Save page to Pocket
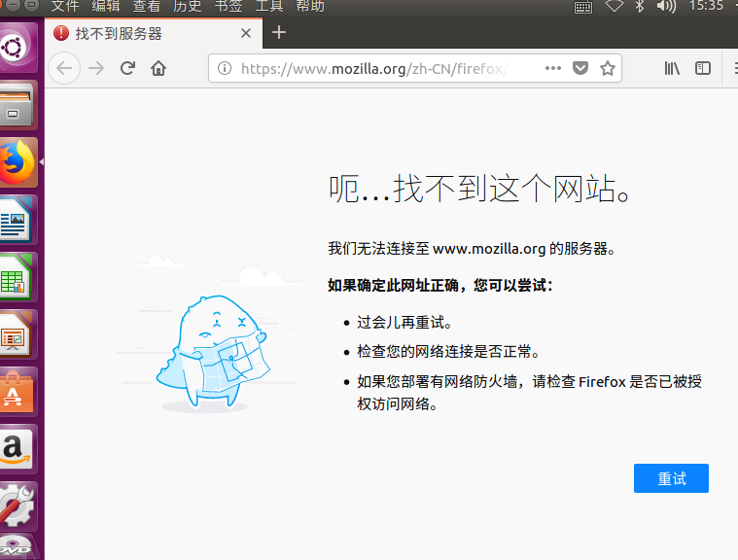The width and height of the screenshot is (738, 560). pos(580,68)
